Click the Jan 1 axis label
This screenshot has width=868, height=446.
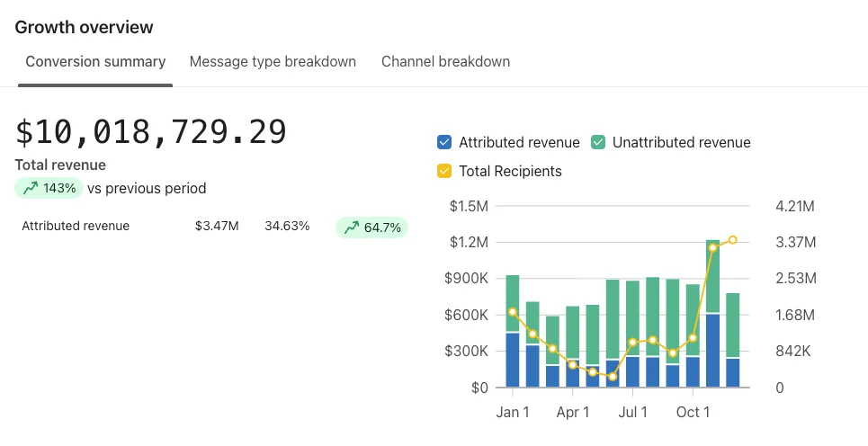pyautogui.click(x=513, y=412)
